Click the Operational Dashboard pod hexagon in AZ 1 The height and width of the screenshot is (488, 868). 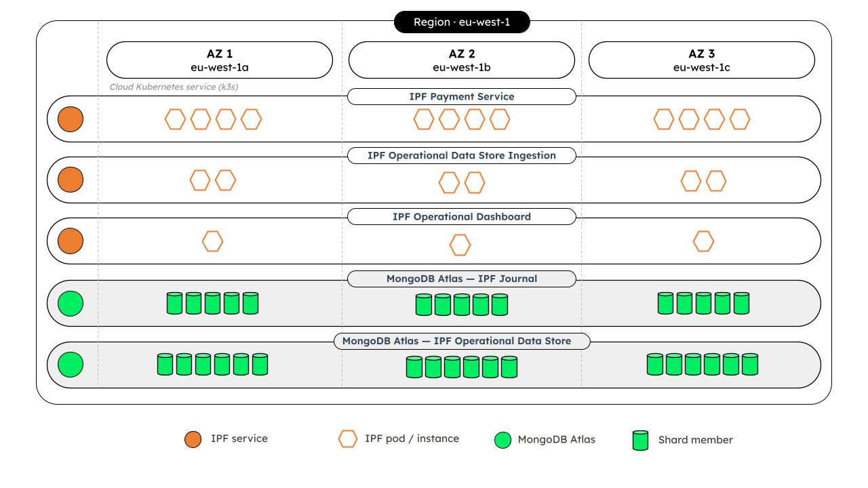[x=212, y=241]
